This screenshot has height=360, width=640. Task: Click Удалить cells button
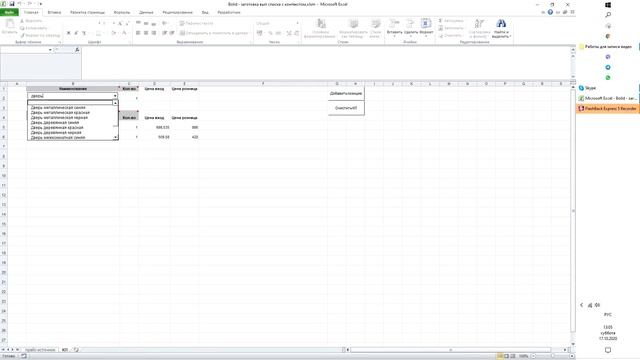point(411,28)
